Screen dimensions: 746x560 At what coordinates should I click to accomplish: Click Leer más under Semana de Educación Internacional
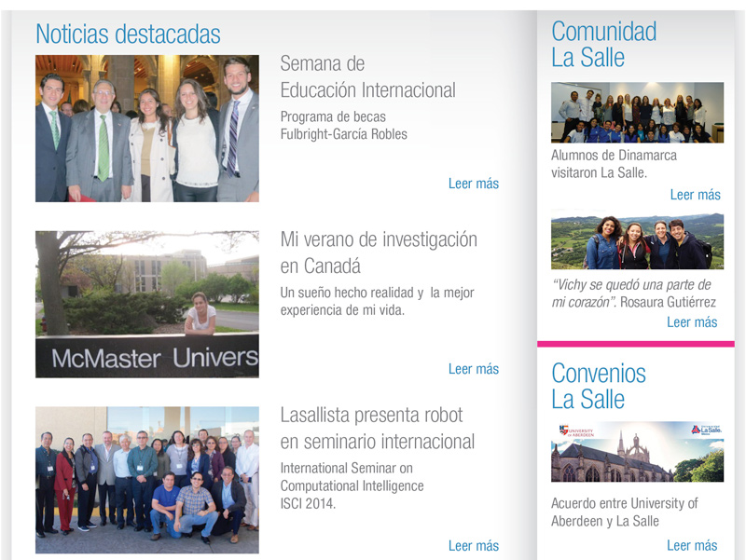pyautogui.click(x=474, y=184)
